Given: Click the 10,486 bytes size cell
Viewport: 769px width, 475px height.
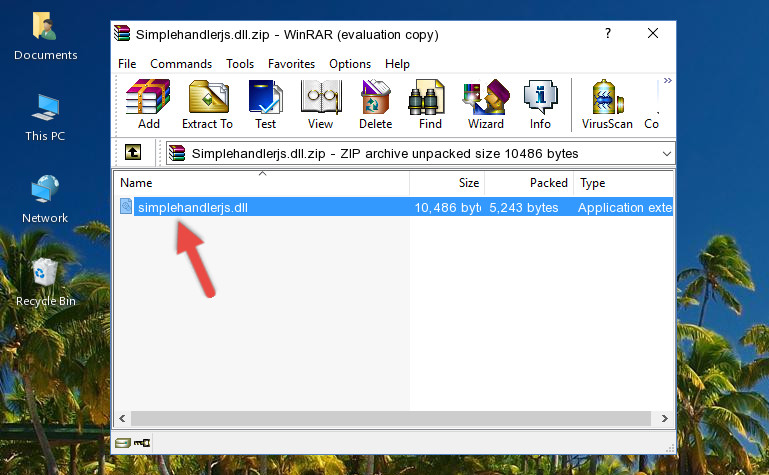Looking at the screenshot, I should coord(447,207).
